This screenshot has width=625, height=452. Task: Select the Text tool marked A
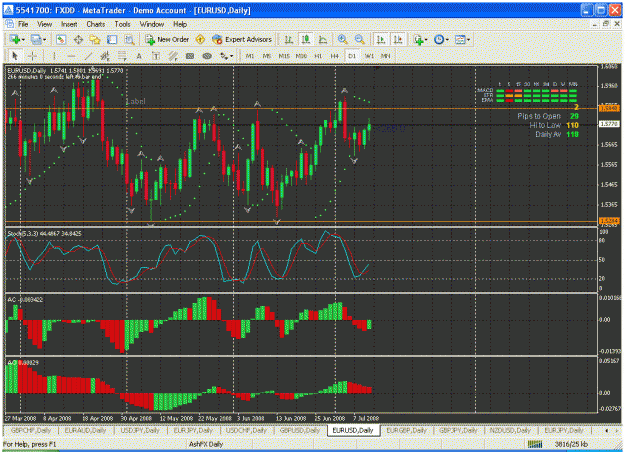(139, 56)
